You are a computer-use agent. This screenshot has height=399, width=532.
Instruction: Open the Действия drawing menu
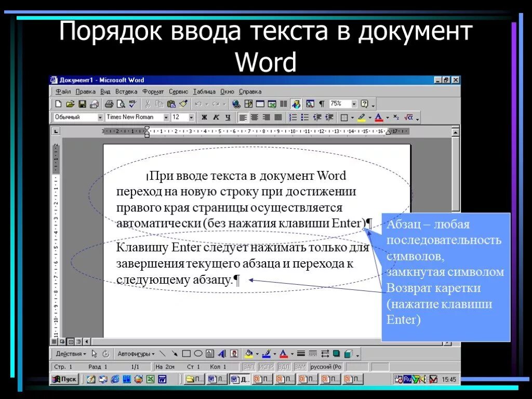point(71,354)
